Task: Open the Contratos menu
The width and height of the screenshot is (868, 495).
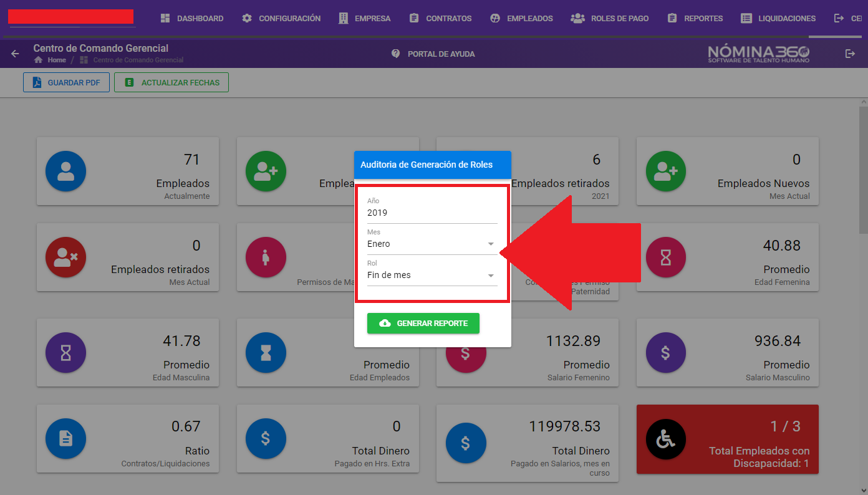Action: pos(440,19)
